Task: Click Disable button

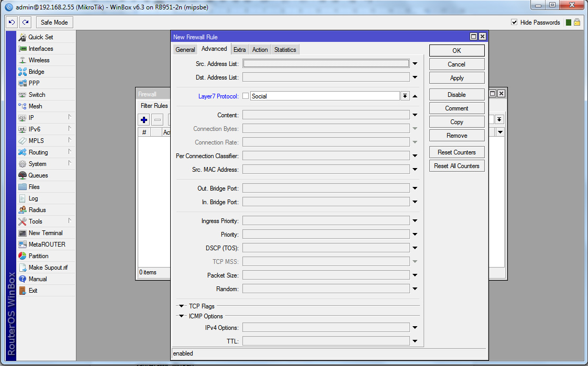Action: coord(457,94)
